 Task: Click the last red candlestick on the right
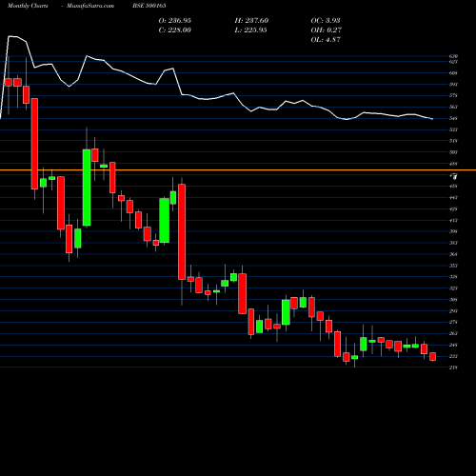pyautogui.click(x=432, y=356)
